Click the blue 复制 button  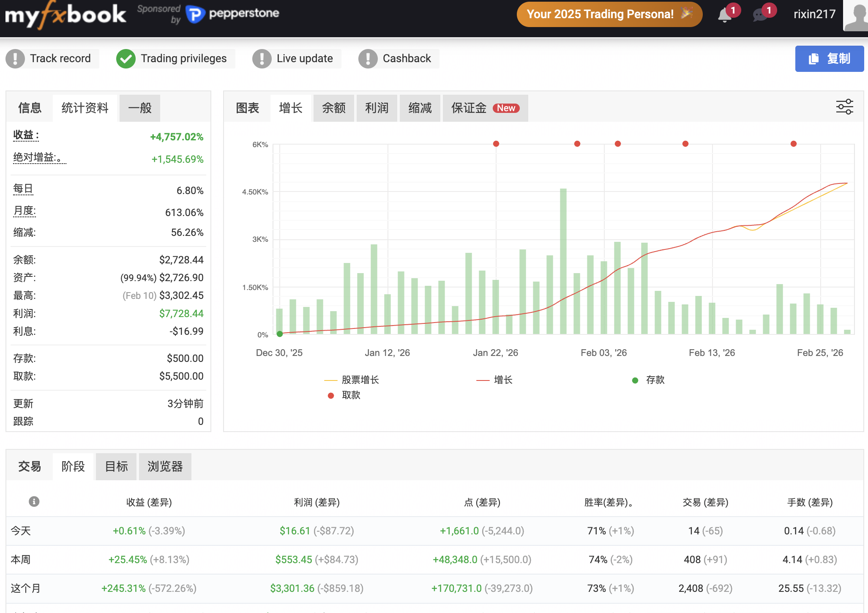[829, 59]
